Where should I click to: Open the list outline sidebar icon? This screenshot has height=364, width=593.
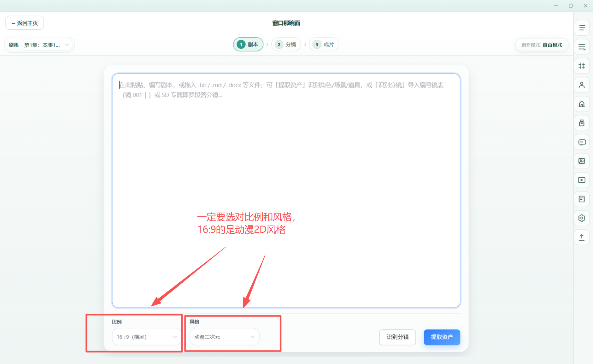point(582,28)
